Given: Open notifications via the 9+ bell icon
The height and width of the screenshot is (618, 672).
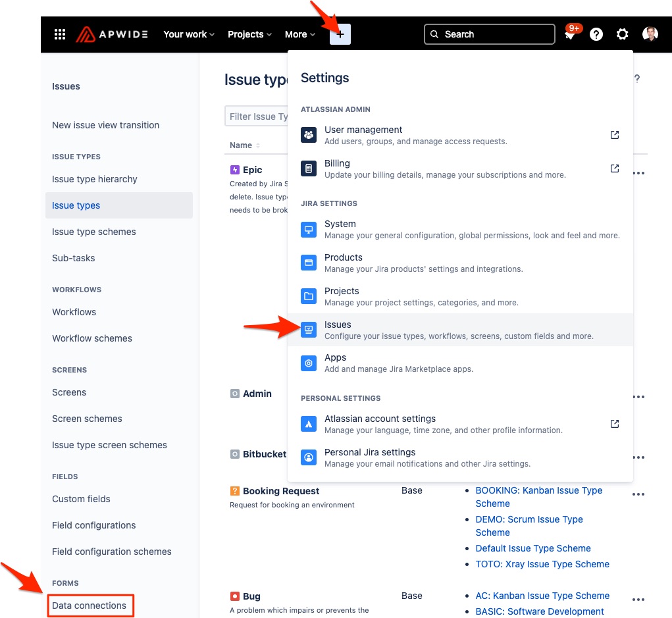Looking at the screenshot, I should pos(570,34).
